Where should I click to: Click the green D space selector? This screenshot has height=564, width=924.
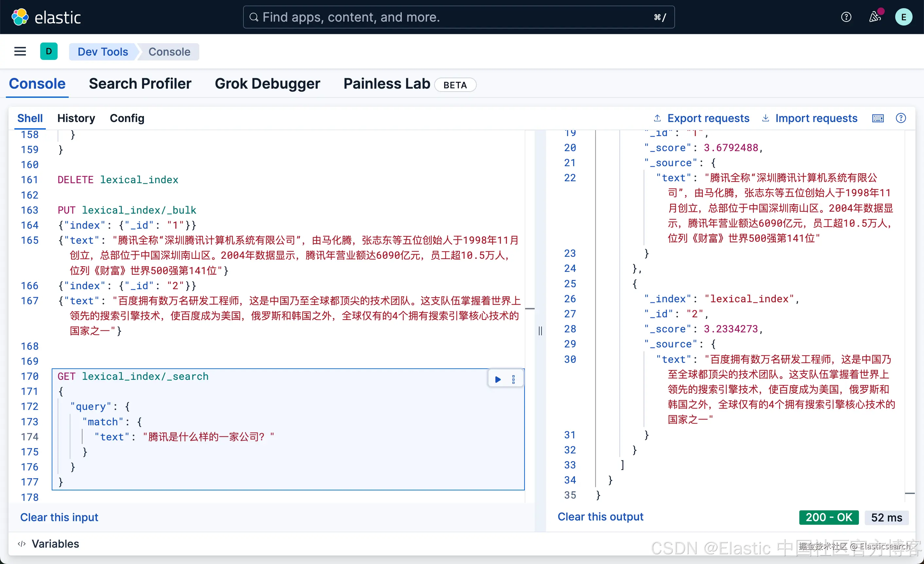pos(49,51)
